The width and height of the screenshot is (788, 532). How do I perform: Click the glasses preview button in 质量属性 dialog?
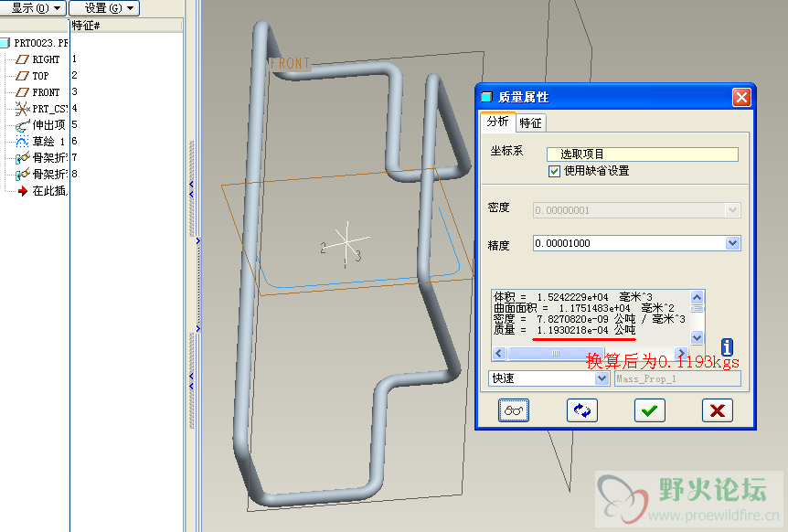click(514, 410)
